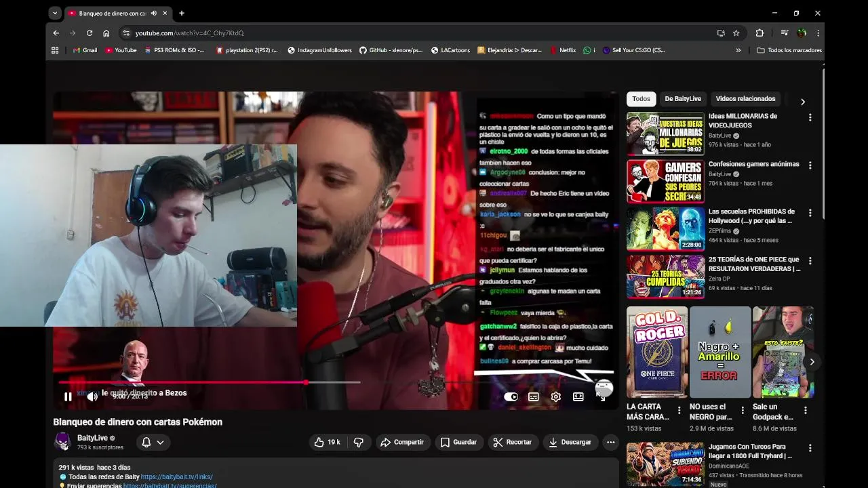Click the Recortar clip button
Viewport: 868px width, 488px height.
(512, 442)
